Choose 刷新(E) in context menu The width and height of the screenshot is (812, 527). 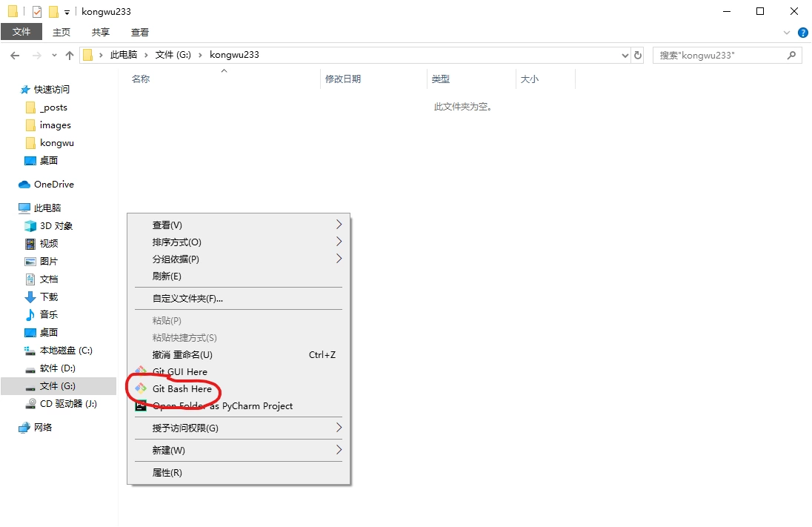pos(239,276)
